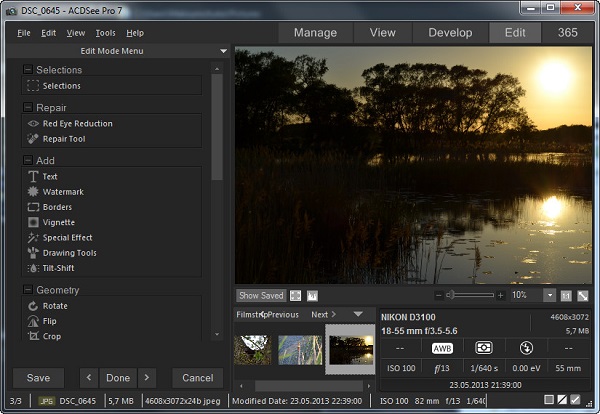
Task: Open the Rotate tool
Action: [56, 306]
